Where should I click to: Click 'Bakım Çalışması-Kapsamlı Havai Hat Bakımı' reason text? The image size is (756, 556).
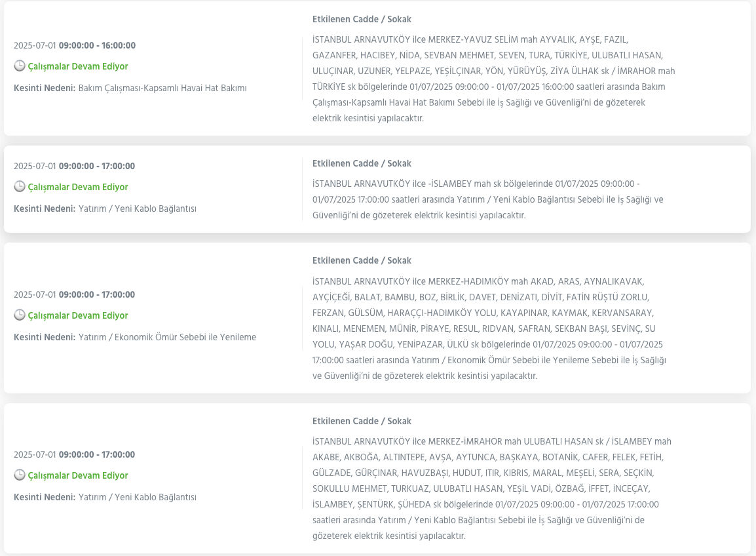pos(162,88)
